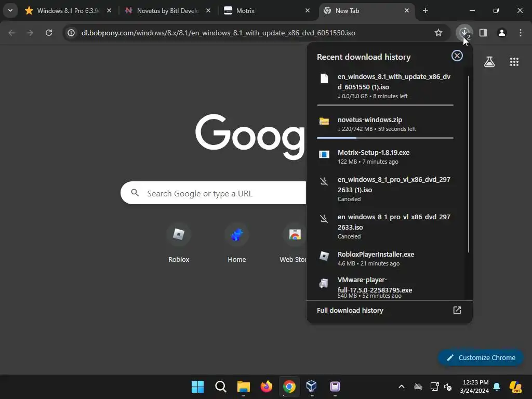532x399 pixels.
Task: Open a new tab with plus button
Action: point(425,10)
